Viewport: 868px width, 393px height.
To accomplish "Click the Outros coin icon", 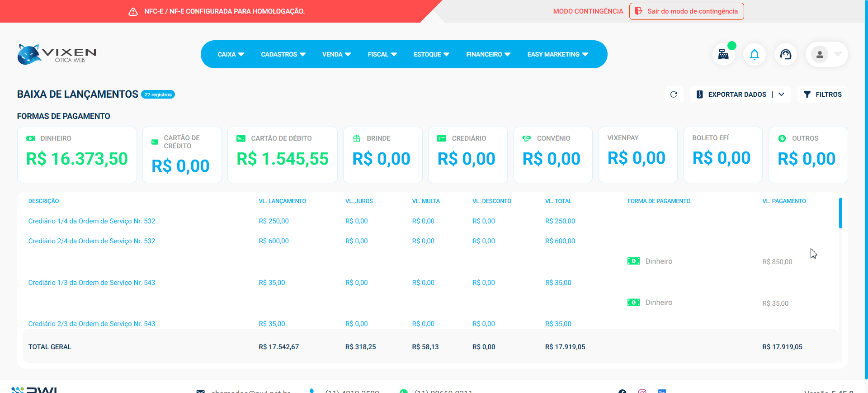I will pyautogui.click(x=782, y=138).
